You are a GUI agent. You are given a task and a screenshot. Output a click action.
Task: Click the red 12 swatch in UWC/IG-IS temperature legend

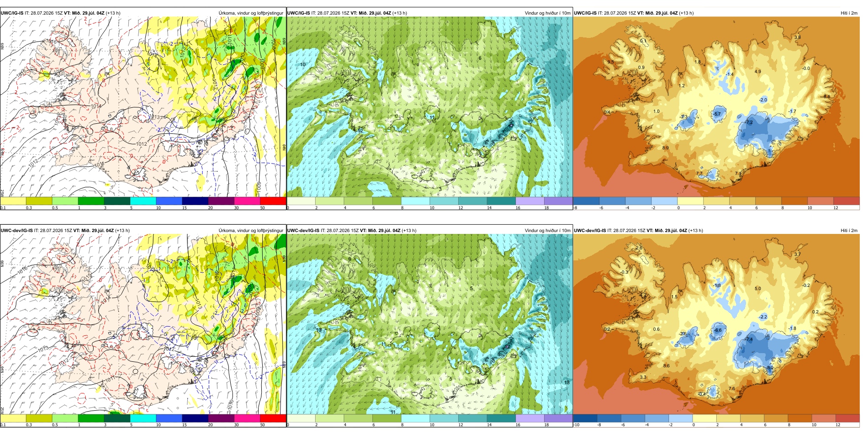pos(847,201)
